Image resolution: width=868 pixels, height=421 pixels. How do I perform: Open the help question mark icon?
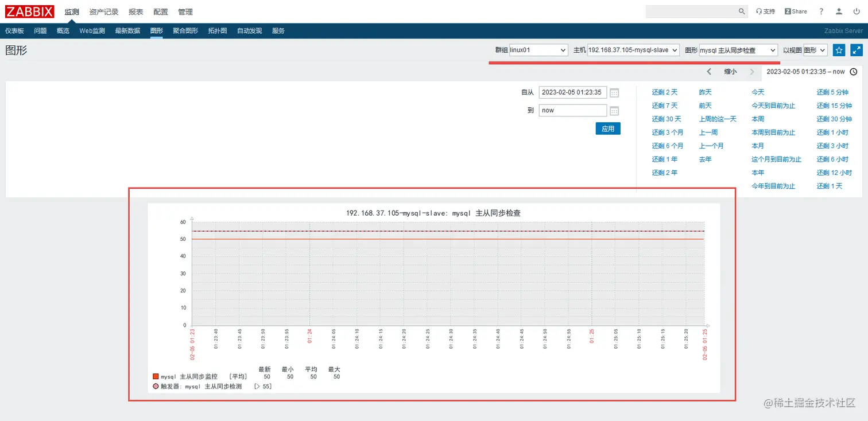(x=821, y=11)
